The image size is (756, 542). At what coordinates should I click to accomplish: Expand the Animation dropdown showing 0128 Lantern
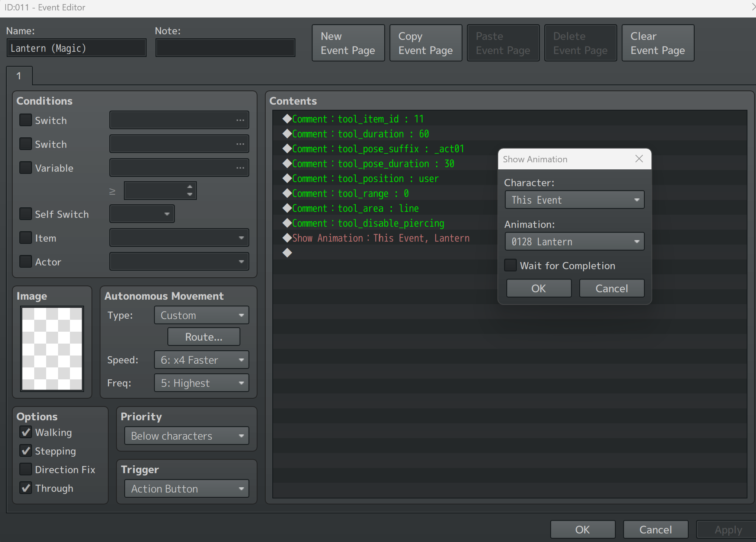point(574,242)
